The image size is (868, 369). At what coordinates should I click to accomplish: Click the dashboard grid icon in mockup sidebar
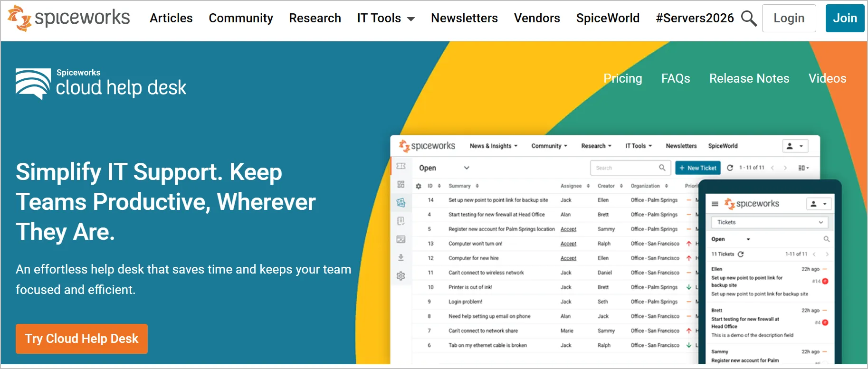[401, 184]
